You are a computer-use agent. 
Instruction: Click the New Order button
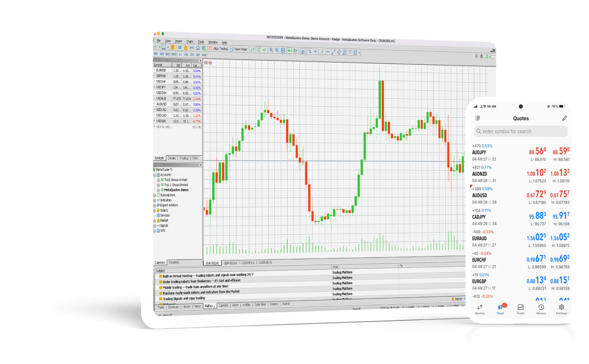tap(239, 49)
